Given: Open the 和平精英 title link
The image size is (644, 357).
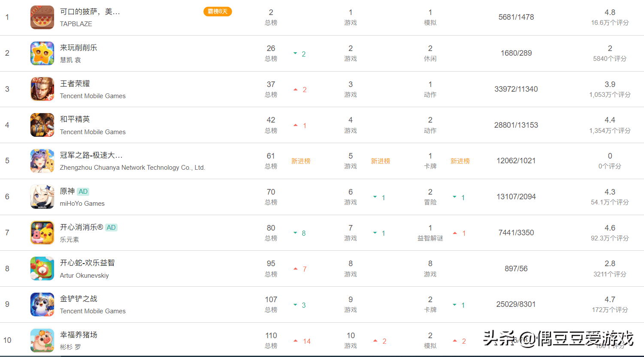Looking at the screenshot, I should pyautogui.click(x=75, y=119).
